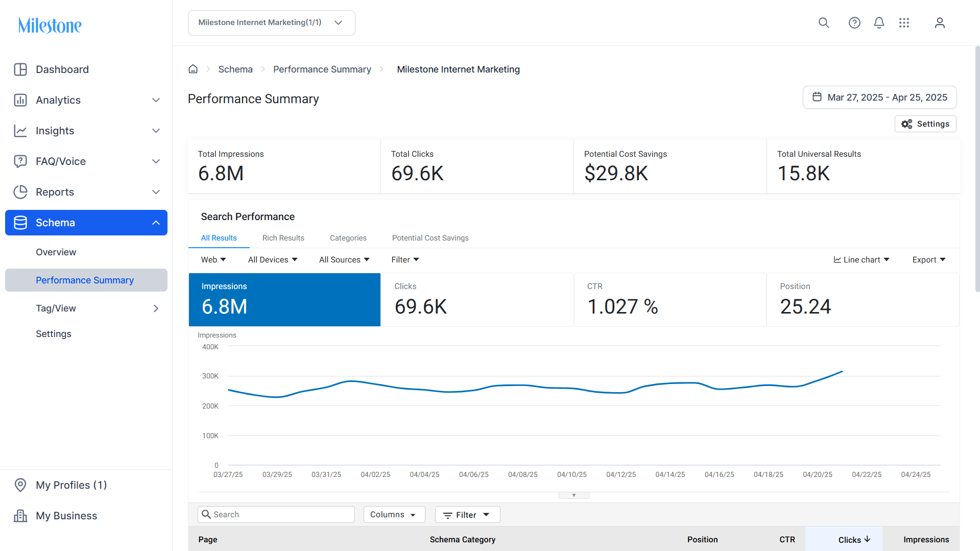Open the Mar 27 - Apr 25 date picker
This screenshot has height=551, width=980.
pyautogui.click(x=880, y=98)
